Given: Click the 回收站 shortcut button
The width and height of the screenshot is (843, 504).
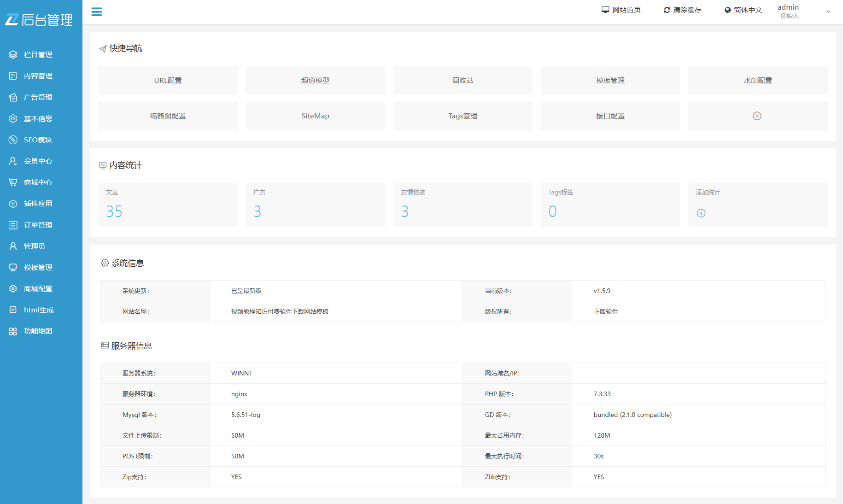Looking at the screenshot, I should coord(462,81).
